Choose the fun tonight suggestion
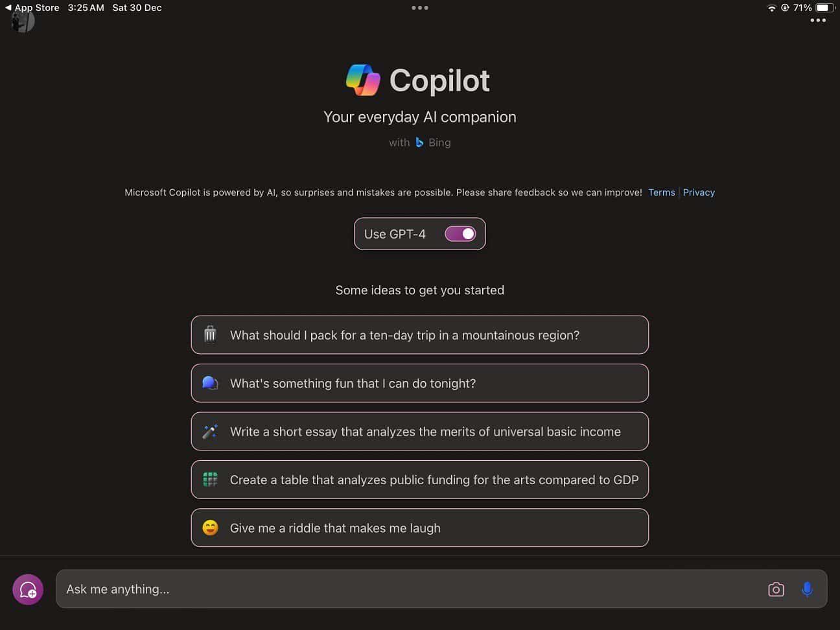840x630 pixels. (420, 383)
